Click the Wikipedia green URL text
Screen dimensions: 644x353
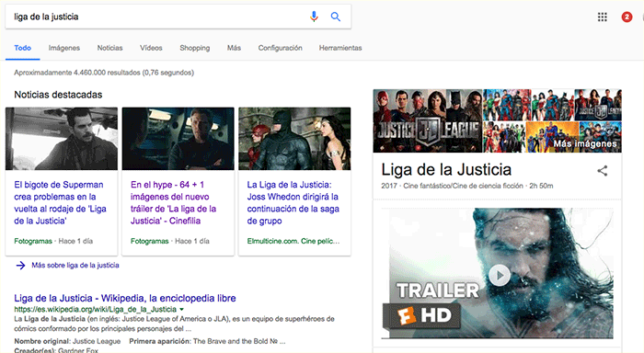point(96,309)
